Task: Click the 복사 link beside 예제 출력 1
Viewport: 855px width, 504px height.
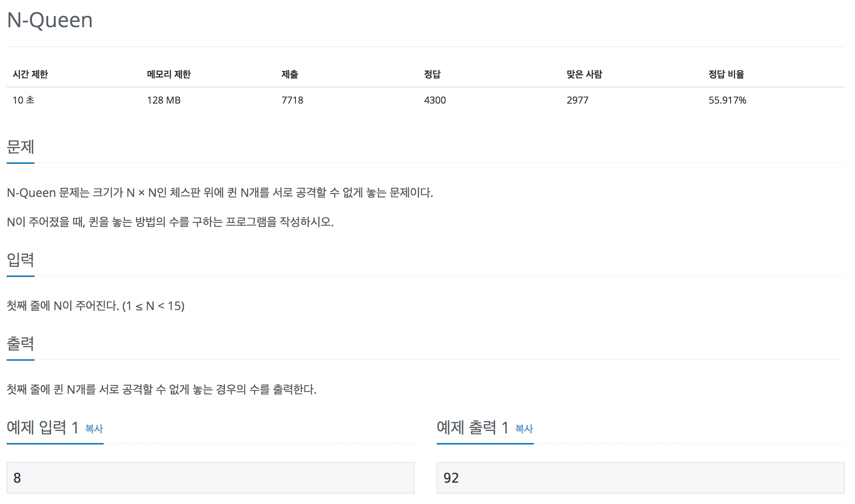Action: click(x=524, y=429)
